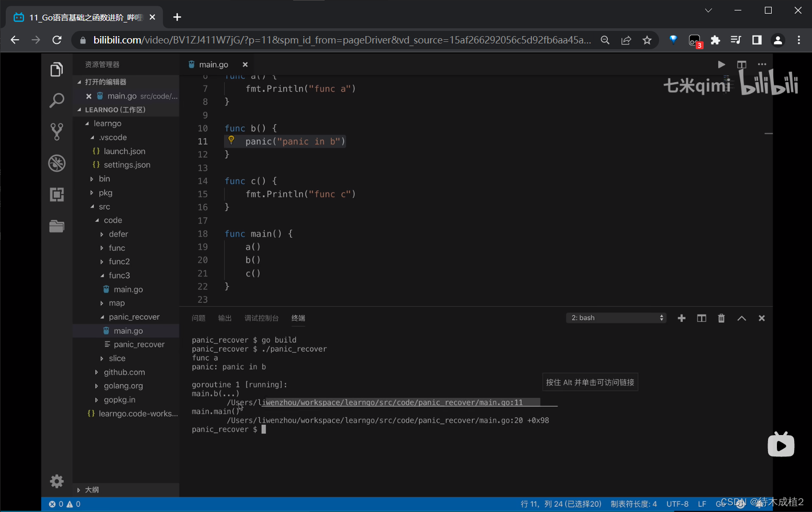Open the Source Control view icon
The height and width of the screenshot is (512, 812).
point(57,131)
